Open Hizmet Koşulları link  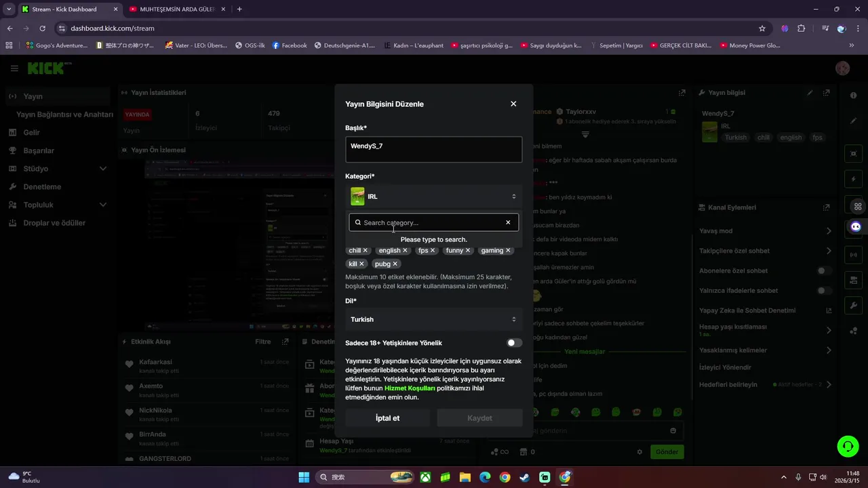[410, 388]
